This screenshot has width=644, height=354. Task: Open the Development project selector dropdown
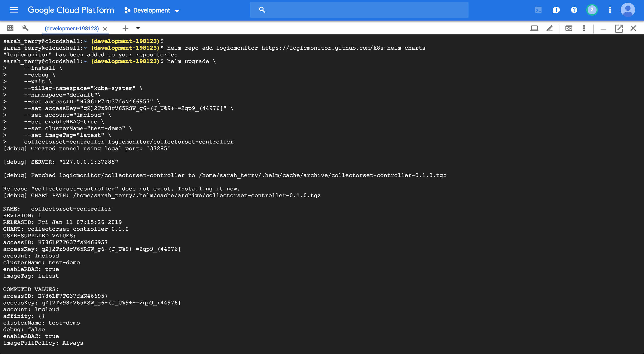[x=152, y=10]
